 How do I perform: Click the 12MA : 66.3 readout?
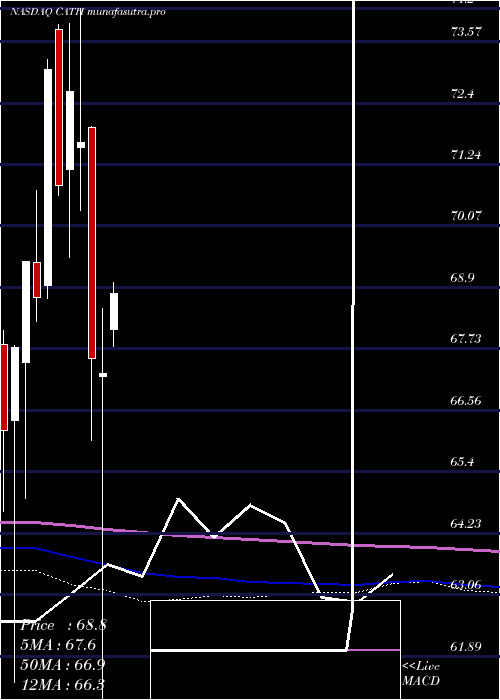pos(62,684)
